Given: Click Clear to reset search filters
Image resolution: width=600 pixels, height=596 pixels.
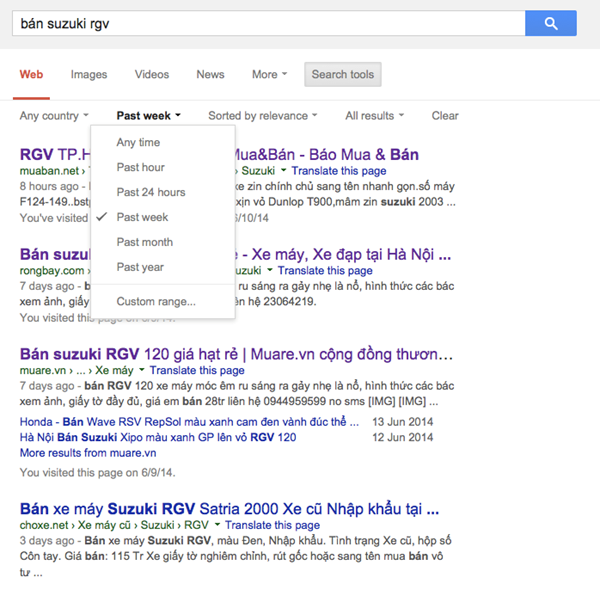Looking at the screenshot, I should pyautogui.click(x=445, y=116).
